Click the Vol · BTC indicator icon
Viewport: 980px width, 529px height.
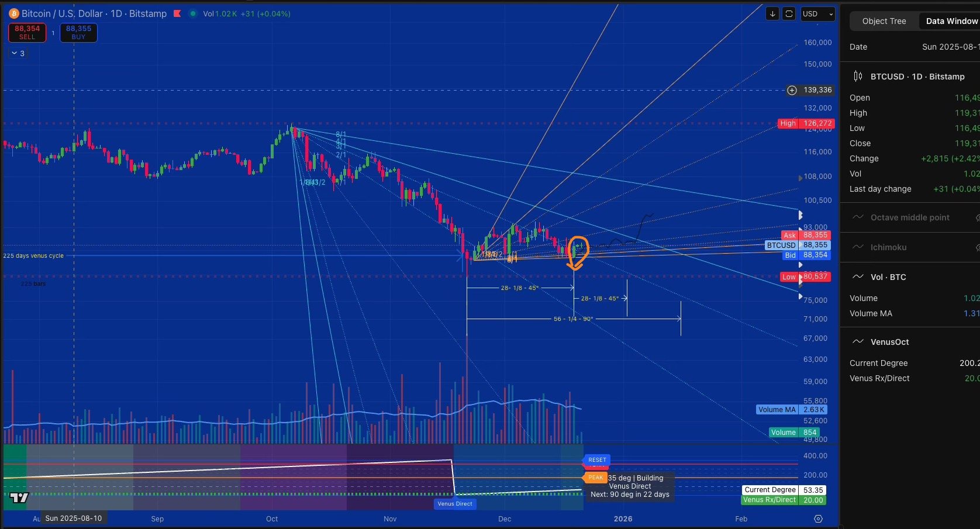[x=858, y=276]
